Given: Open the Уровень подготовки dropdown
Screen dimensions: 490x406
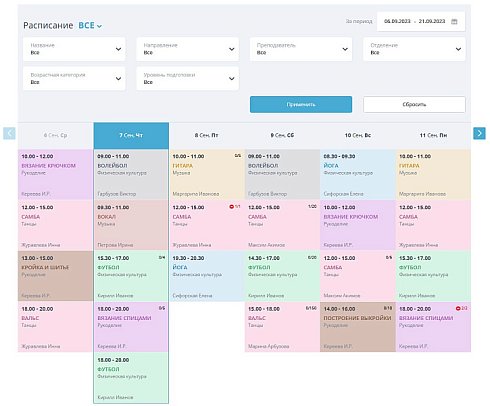Looking at the screenshot, I should point(187,79).
